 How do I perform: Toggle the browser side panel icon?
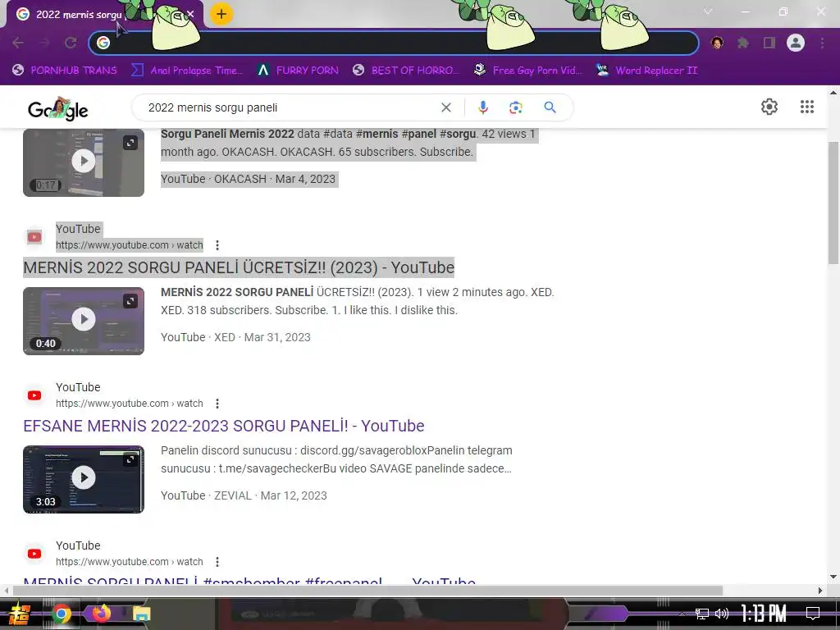[769, 43]
